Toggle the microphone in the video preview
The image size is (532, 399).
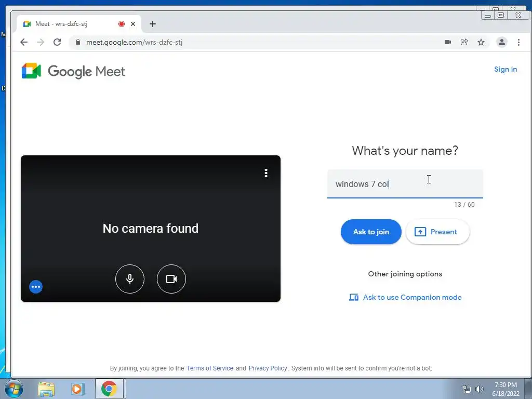(129, 279)
